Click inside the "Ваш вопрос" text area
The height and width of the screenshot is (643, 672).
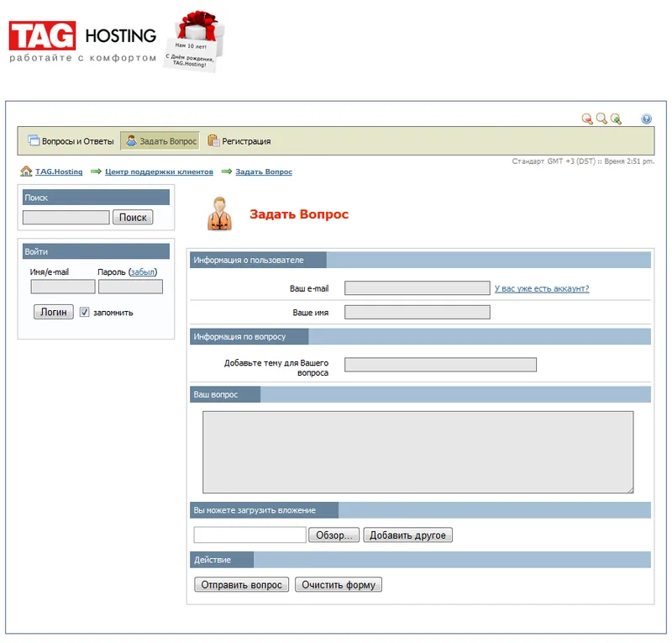pos(418,452)
